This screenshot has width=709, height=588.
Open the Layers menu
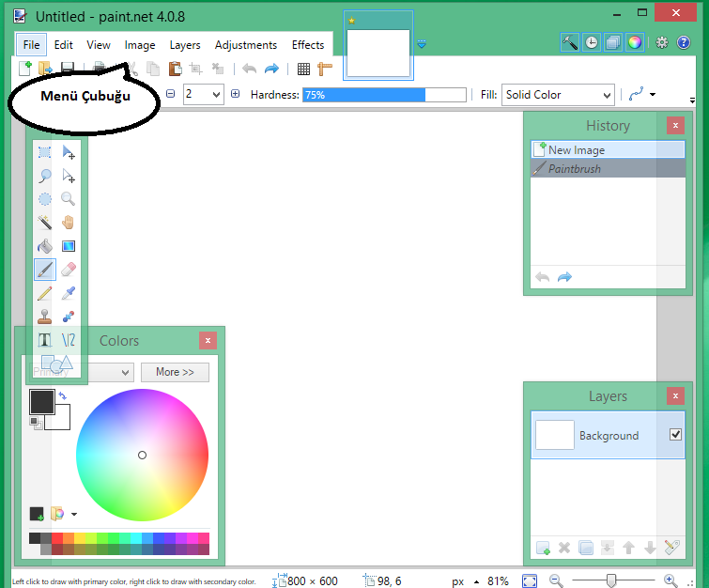coord(185,45)
